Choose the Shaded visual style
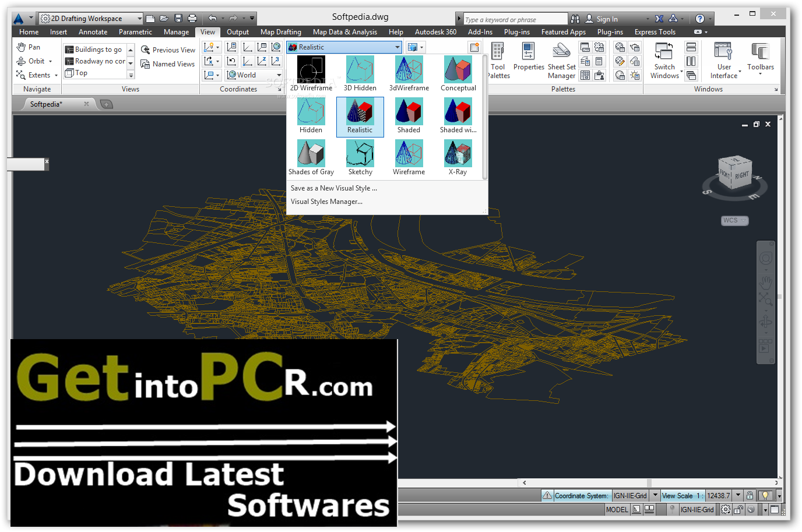 point(409,116)
